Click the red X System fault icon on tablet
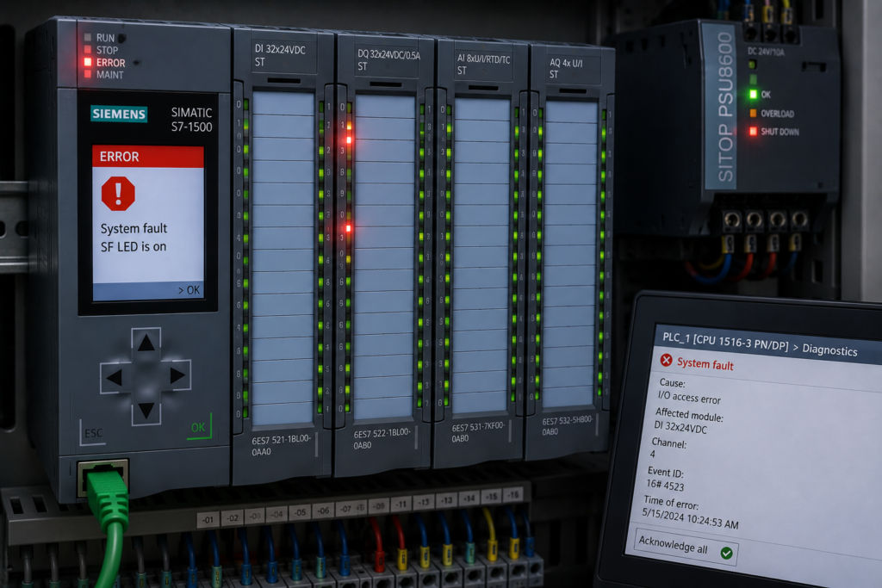The width and height of the screenshot is (882, 588). 666,360
